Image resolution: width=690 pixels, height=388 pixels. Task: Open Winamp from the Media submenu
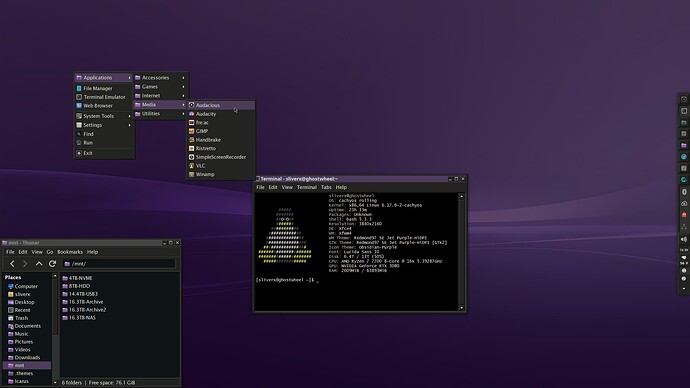(221, 174)
